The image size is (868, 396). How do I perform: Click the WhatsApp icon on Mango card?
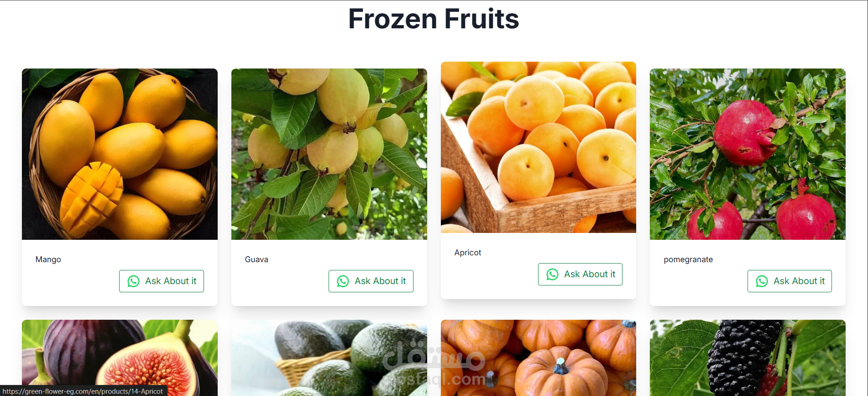coord(133,281)
